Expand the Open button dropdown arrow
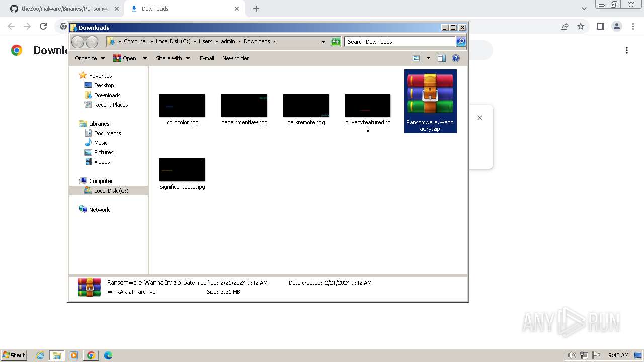 [x=145, y=58]
